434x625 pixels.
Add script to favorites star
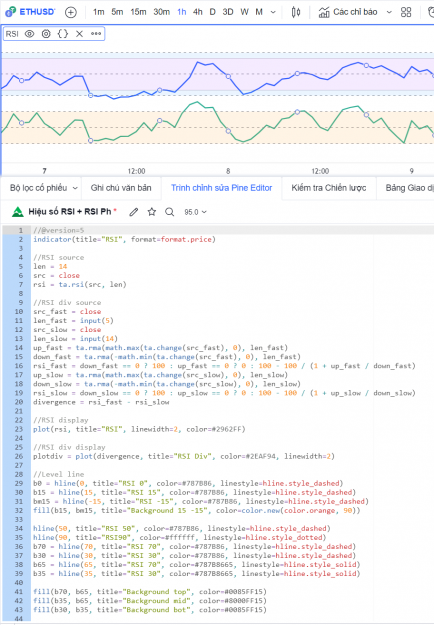[x=151, y=212]
